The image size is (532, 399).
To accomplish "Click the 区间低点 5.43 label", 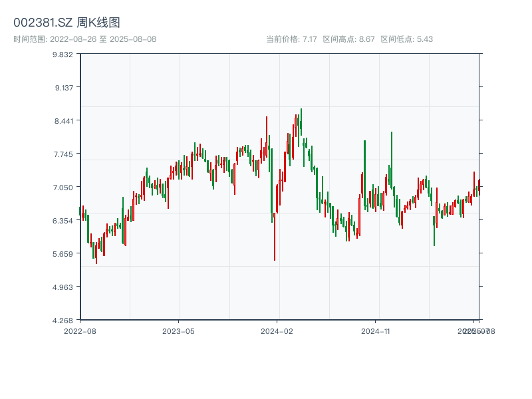I will [406, 39].
